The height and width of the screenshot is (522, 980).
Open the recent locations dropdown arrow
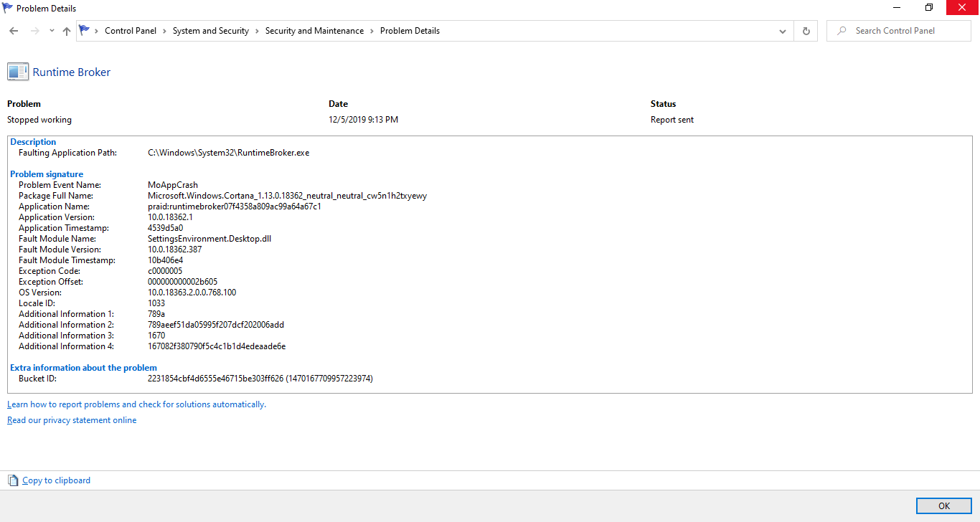[x=52, y=31]
